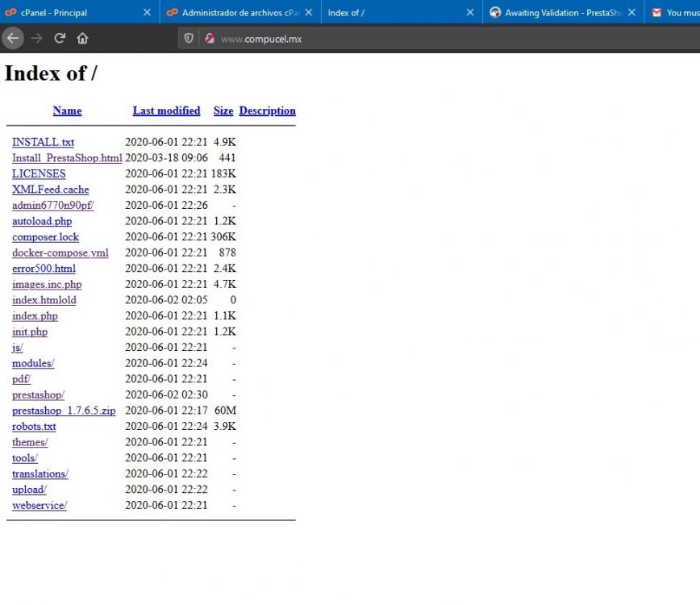Go to the home page icon
Screen dimensions: 700x605
click(x=82, y=39)
